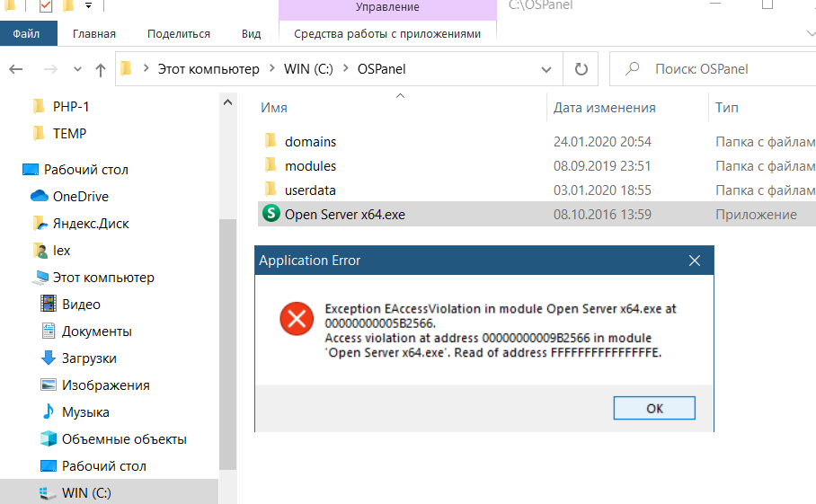
Task: Navigate back using the back arrow
Action: (x=17, y=69)
